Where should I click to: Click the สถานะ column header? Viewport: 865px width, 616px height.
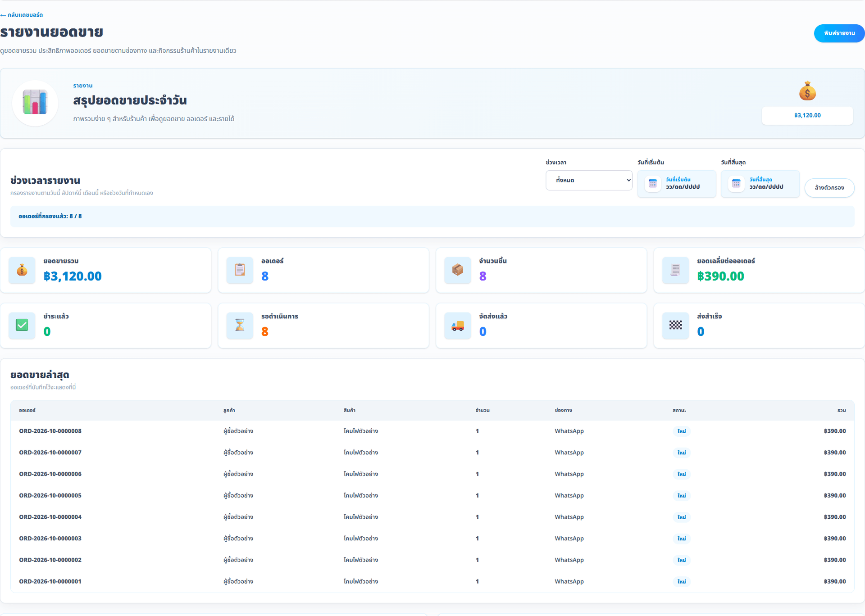pyautogui.click(x=679, y=410)
